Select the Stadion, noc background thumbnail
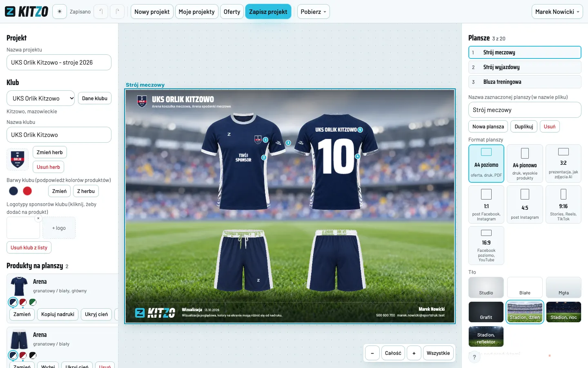This screenshot has height=368, width=588. [x=563, y=312]
